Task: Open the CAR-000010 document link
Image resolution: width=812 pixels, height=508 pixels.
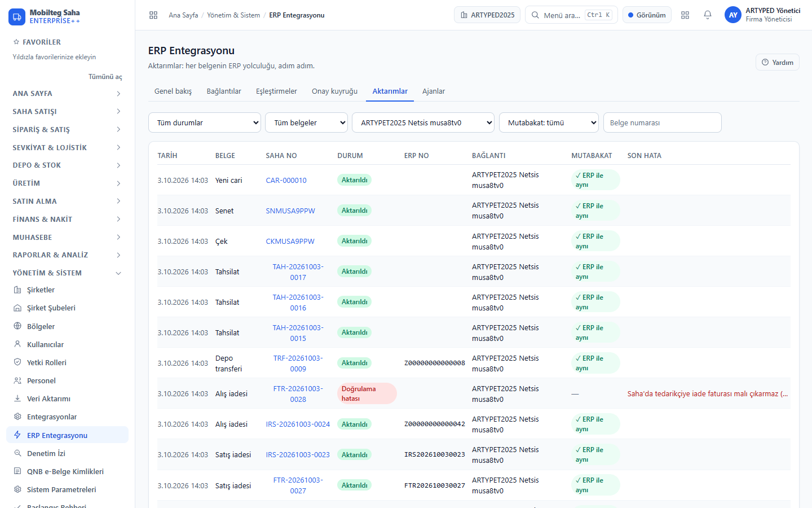Action: pos(286,181)
